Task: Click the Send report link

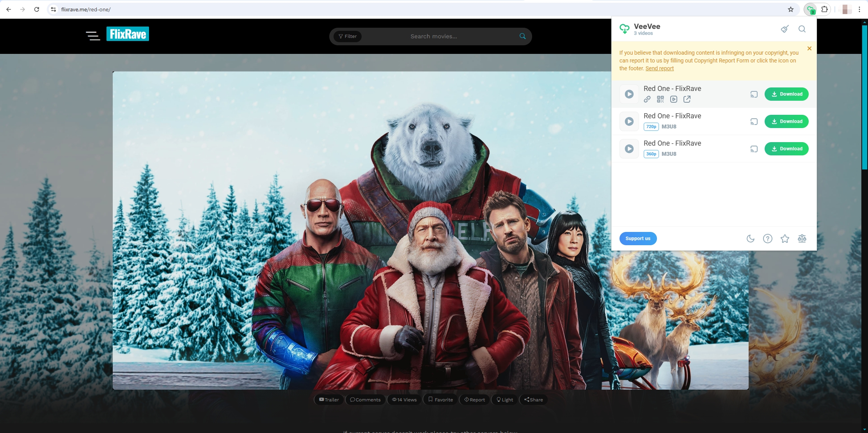Action: [660, 68]
